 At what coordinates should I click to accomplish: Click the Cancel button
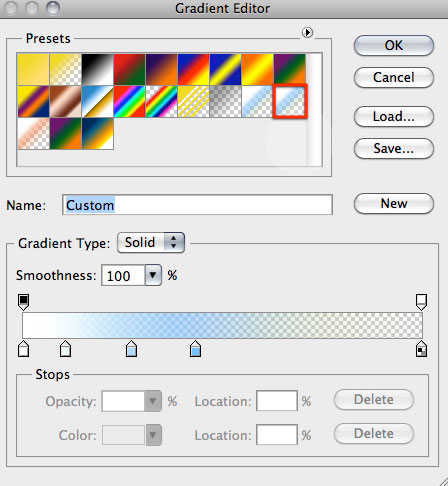coord(394,78)
